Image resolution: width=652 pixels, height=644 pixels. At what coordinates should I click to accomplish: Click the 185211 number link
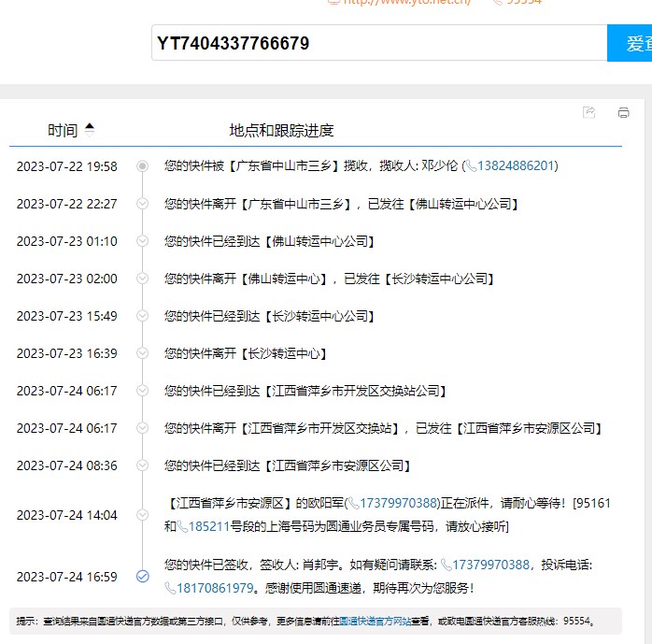pyautogui.click(x=209, y=526)
